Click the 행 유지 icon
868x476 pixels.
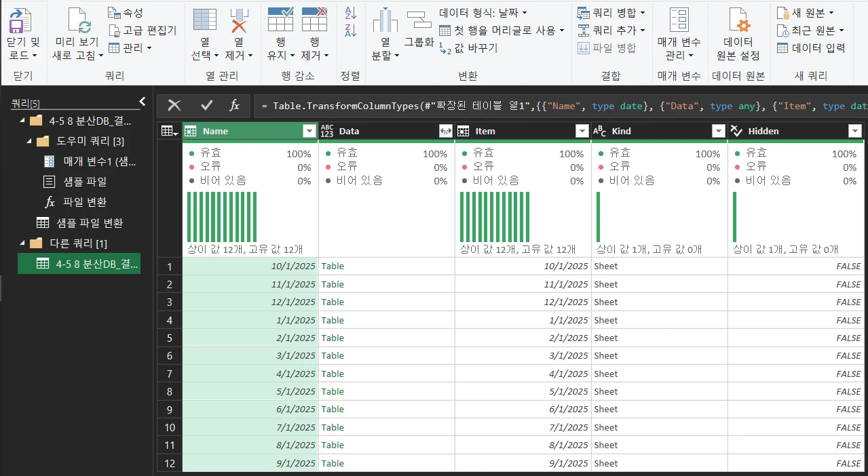click(280, 20)
